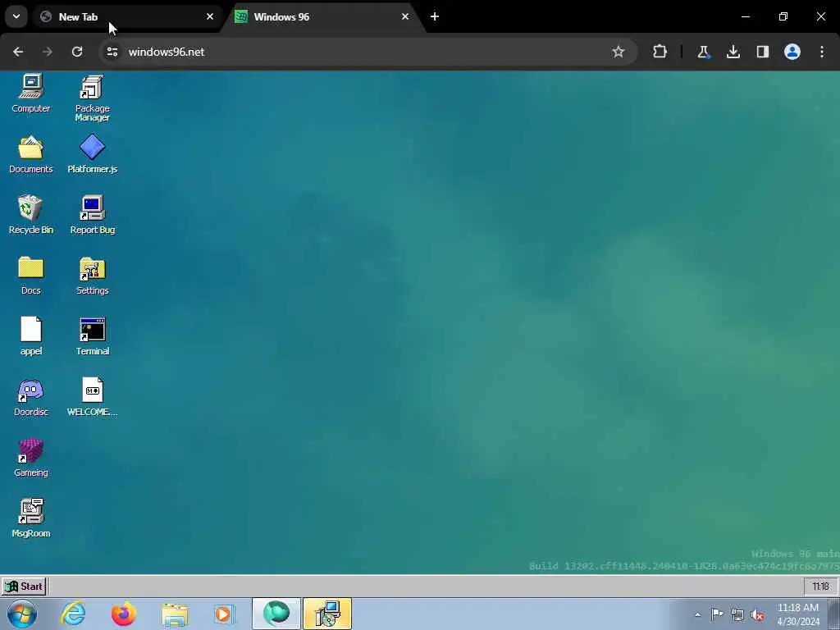Switch to the New Tab browser tab
This screenshot has width=840, height=630.
coord(129,17)
